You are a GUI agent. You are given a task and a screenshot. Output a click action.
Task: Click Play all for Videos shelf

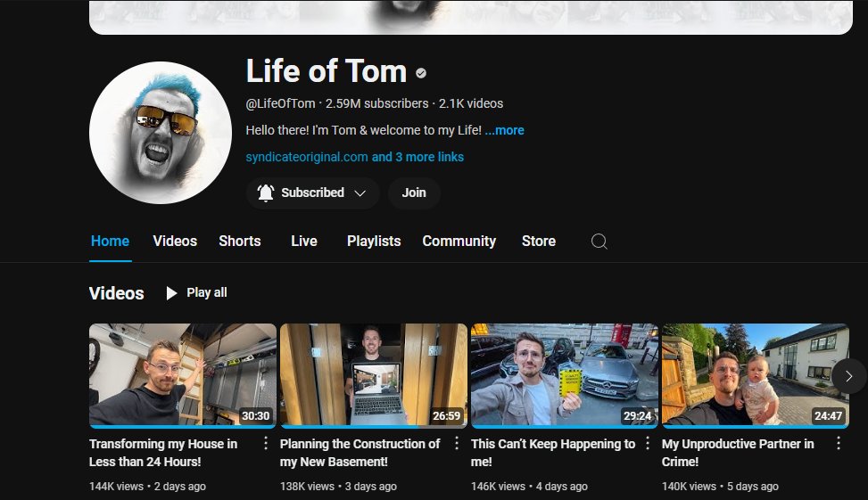197,292
